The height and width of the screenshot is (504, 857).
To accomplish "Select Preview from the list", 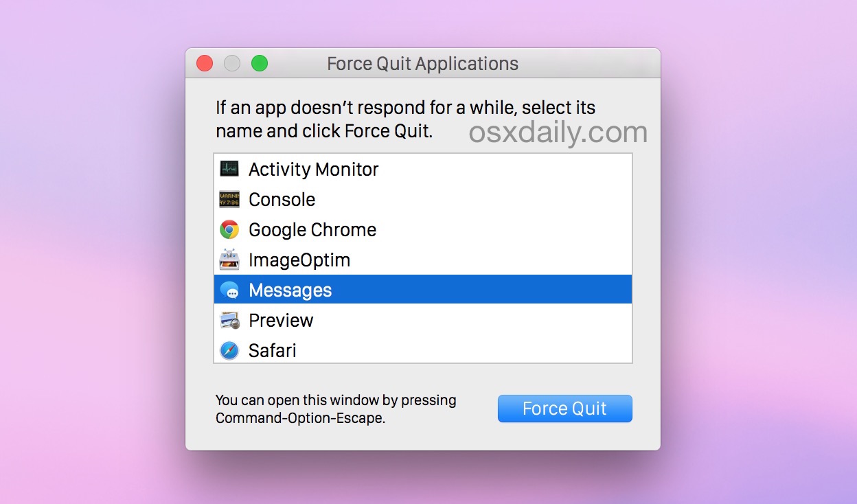I will (x=281, y=320).
